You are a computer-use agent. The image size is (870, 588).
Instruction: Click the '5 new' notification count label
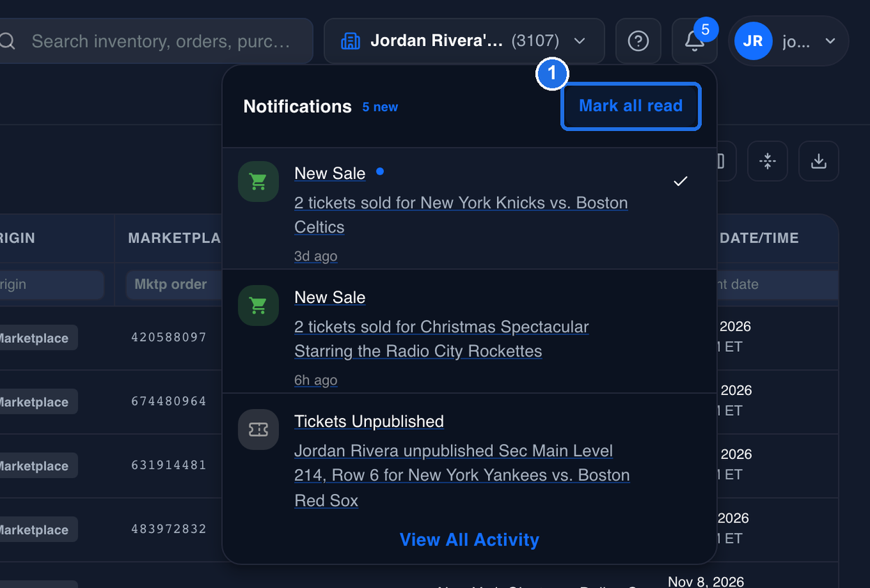[380, 107]
